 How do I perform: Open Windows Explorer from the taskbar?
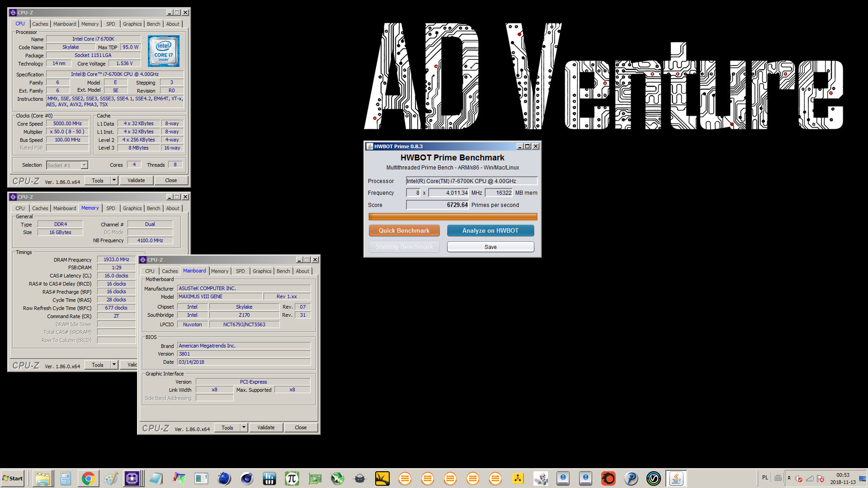42,479
